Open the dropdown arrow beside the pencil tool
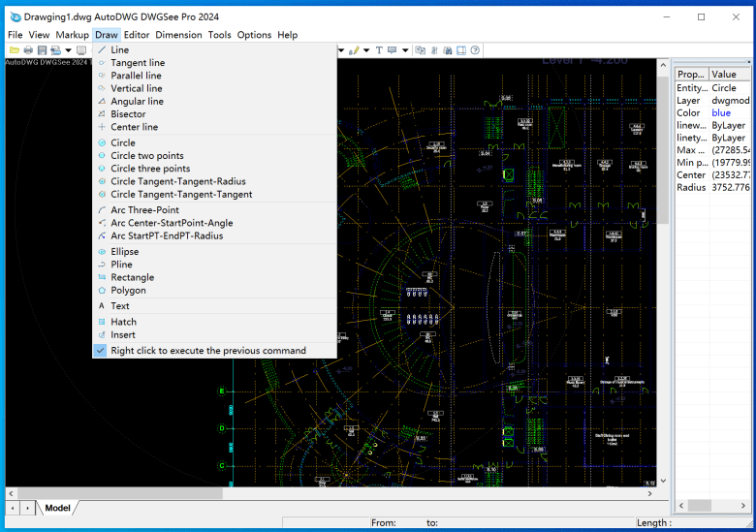The image size is (756, 532). point(366,50)
